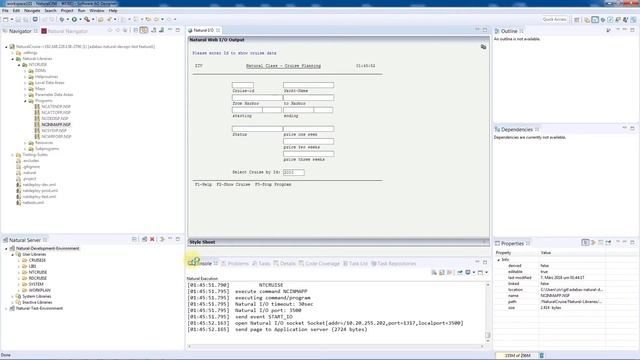Click the red disconnect icon in Natural Server

point(152,239)
